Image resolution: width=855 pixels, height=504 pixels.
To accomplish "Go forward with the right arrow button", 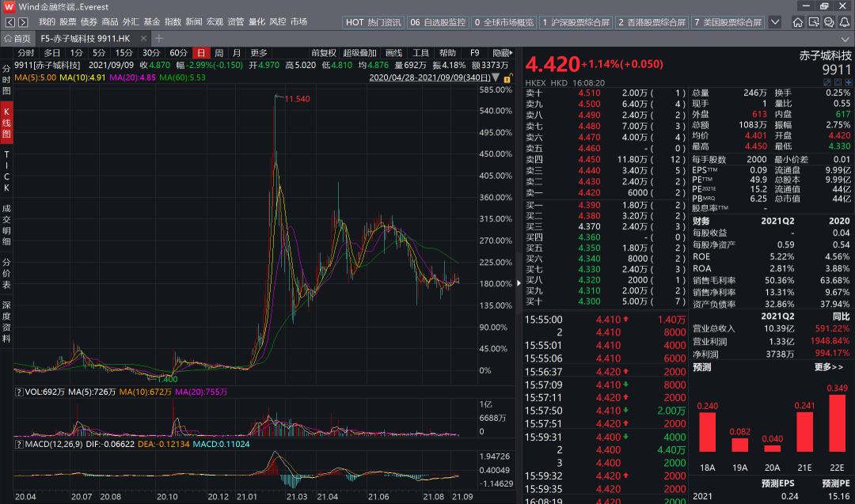I will point(23,22).
